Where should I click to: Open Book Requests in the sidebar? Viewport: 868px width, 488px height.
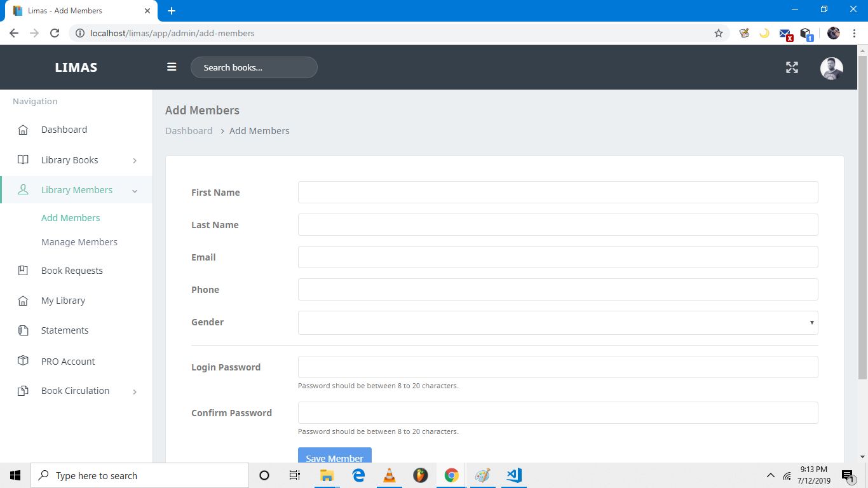point(72,271)
